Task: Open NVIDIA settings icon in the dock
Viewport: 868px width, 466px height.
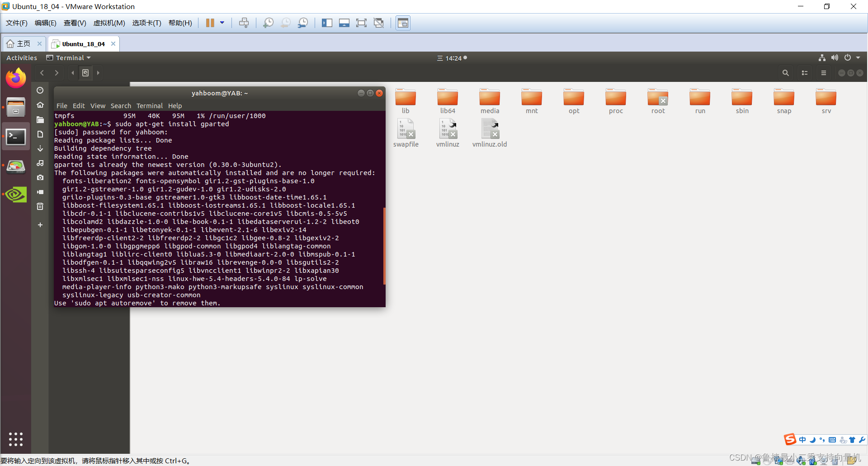Action: (x=16, y=195)
